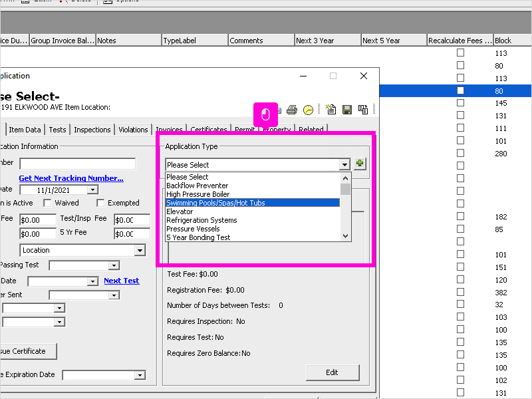Viewport: 532px width, 399px height.
Task: Toggle the Waived checkbox
Action: (47, 203)
